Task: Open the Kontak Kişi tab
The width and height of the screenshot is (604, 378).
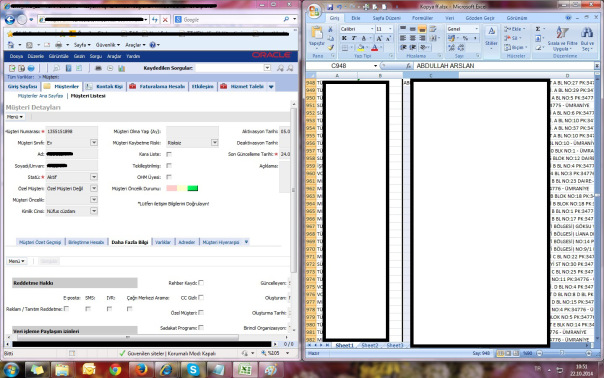Action: 105,86
